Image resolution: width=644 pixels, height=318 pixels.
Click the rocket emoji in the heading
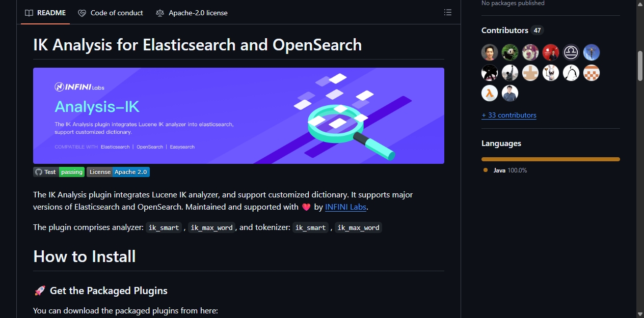coord(40,291)
